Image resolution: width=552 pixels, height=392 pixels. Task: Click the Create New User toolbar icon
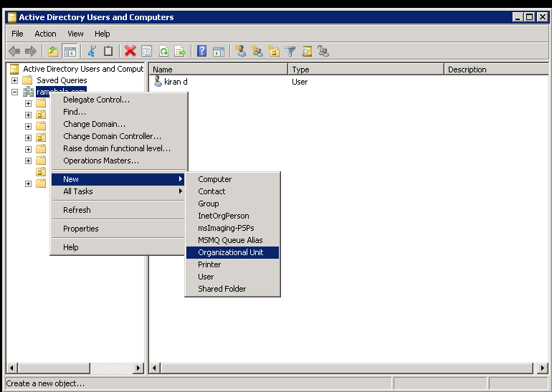pyautogui.click(x=240, y=52)
